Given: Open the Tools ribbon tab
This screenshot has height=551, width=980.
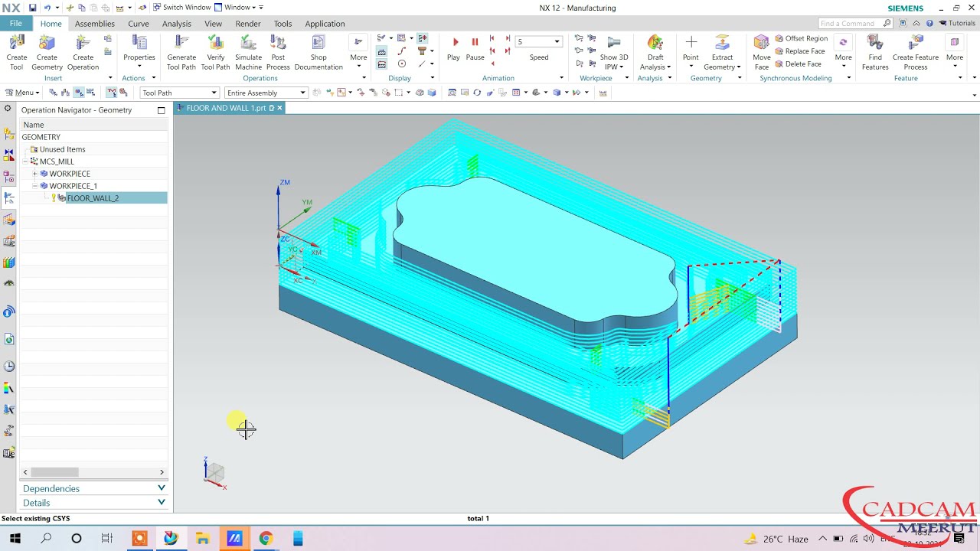Looking at the screenshot, I should pos(283,24).
